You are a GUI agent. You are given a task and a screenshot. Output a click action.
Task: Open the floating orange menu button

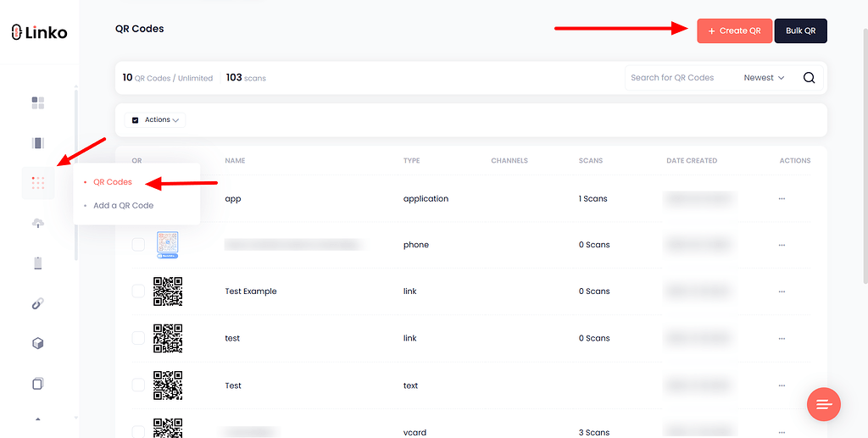pyautogui.click(x=823, y=405)
